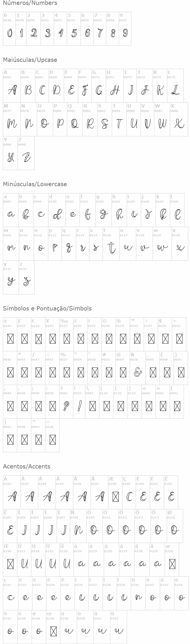Click the Acentos/Accents section heading
The height and width of the screenshot is (644, 190).
coord(27,466)
